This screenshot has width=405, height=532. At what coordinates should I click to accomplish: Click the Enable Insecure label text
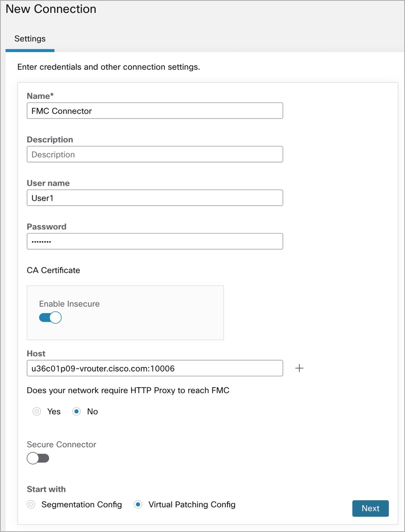(69, 304)
